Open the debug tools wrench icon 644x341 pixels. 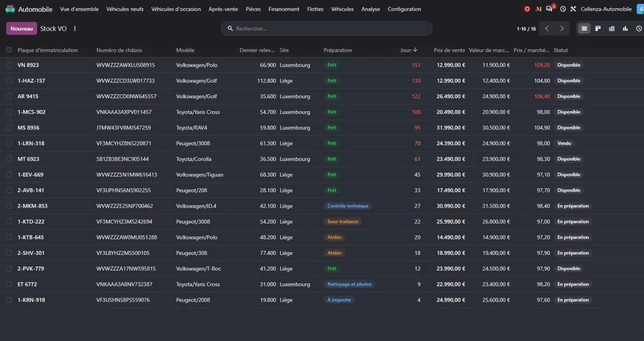[x=573, y=9]
